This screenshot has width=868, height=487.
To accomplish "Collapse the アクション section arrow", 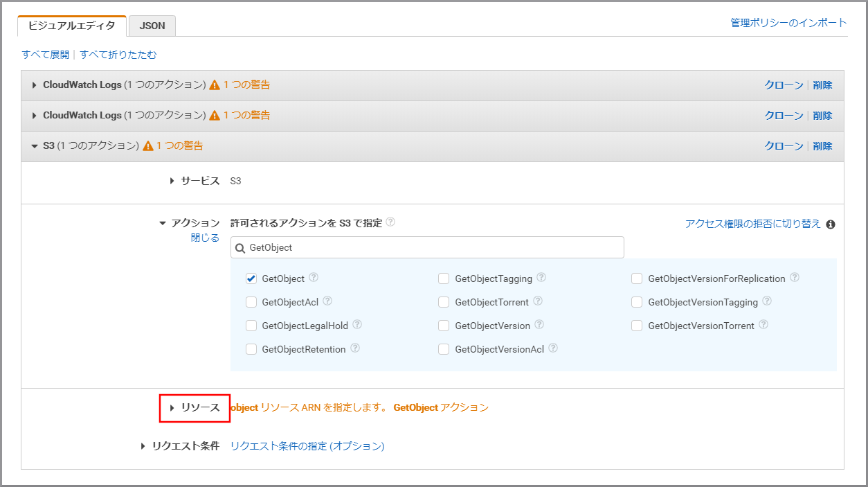I will pyautogui.click(x=163, y=223).
